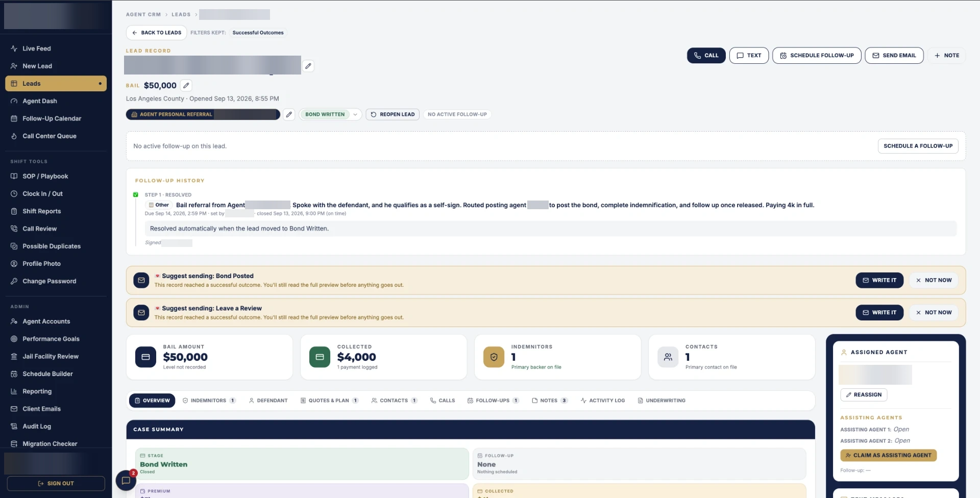The height and width of the screenshot is (498, 980).
Task: Click the edit pencil next to lead name
Action: pyautogui.click(x=308, y=66)
